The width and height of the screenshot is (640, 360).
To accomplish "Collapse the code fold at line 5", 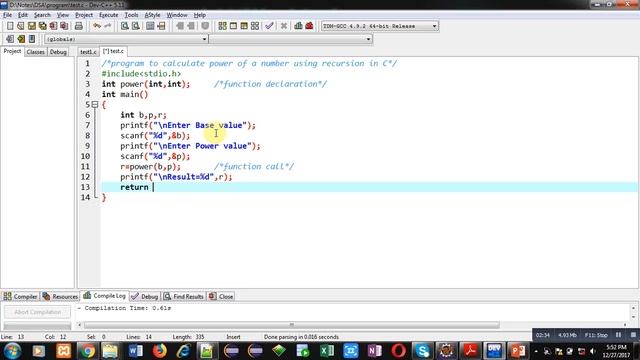I will (95, 104).
